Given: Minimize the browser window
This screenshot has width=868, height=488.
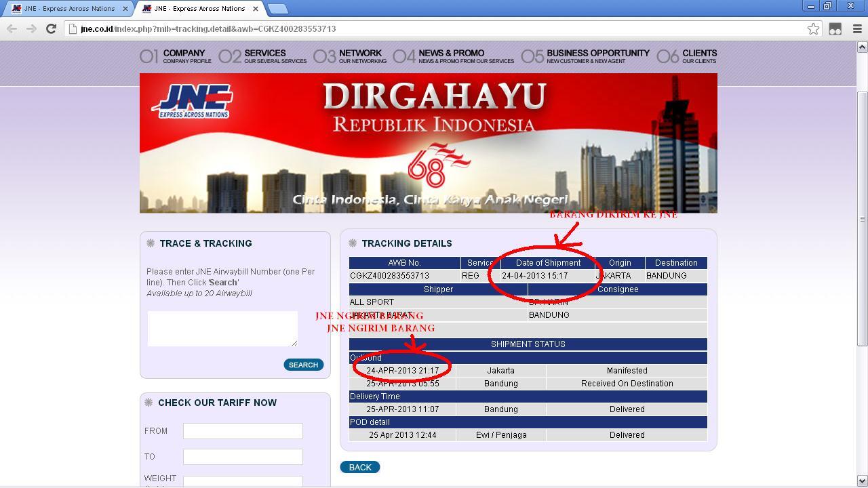Looking at the screenshot, I should (810, 6).
